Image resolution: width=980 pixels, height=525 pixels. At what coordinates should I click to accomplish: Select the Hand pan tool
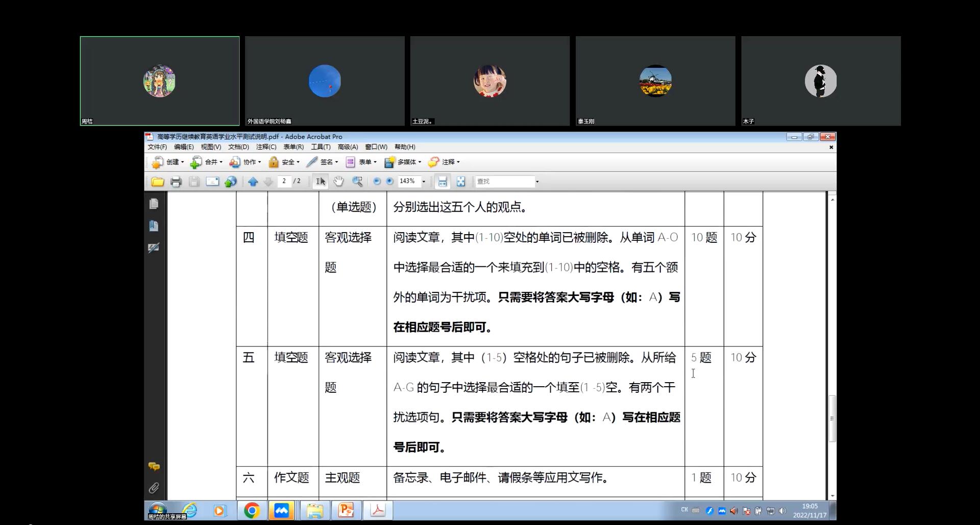(x=338, y=182)
